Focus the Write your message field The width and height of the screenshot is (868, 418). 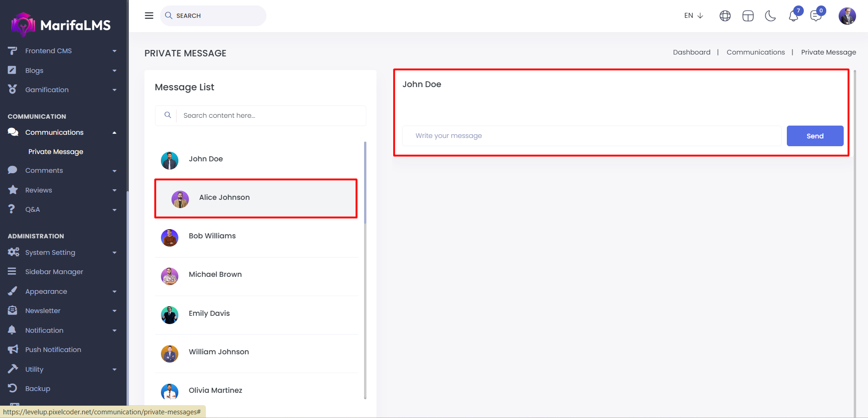pyautogui.click(x=592, y=136)
